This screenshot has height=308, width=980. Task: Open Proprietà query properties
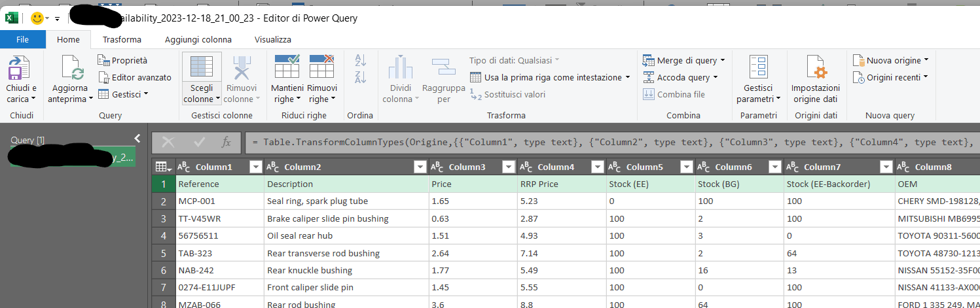[x=122, y=60]
